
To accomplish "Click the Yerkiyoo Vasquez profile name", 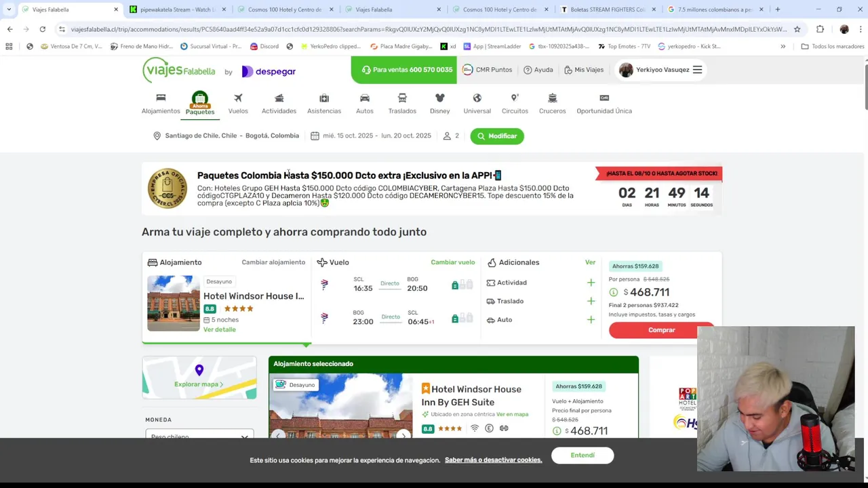I will click(663, 70).
